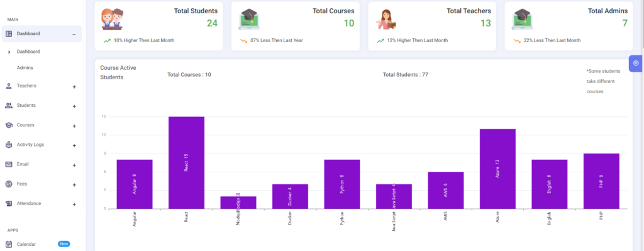Click the Azure 13 bar in chart

497,169
